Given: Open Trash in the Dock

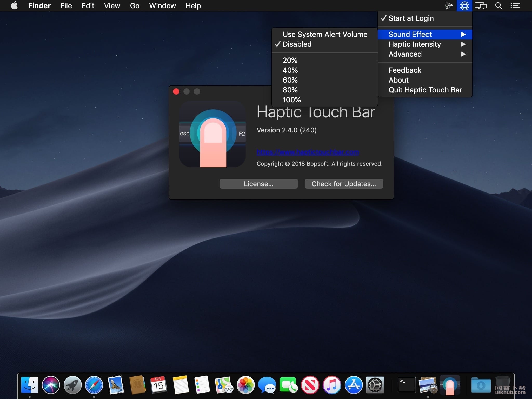Looking at the screenshot, I should (x=503, y=385).
